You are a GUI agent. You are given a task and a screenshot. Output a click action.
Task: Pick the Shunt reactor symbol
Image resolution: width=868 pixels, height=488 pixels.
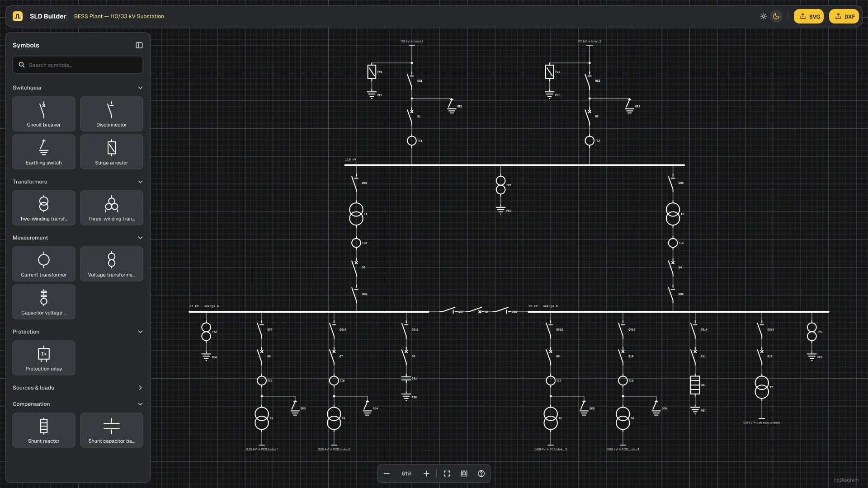pos(44,430)
